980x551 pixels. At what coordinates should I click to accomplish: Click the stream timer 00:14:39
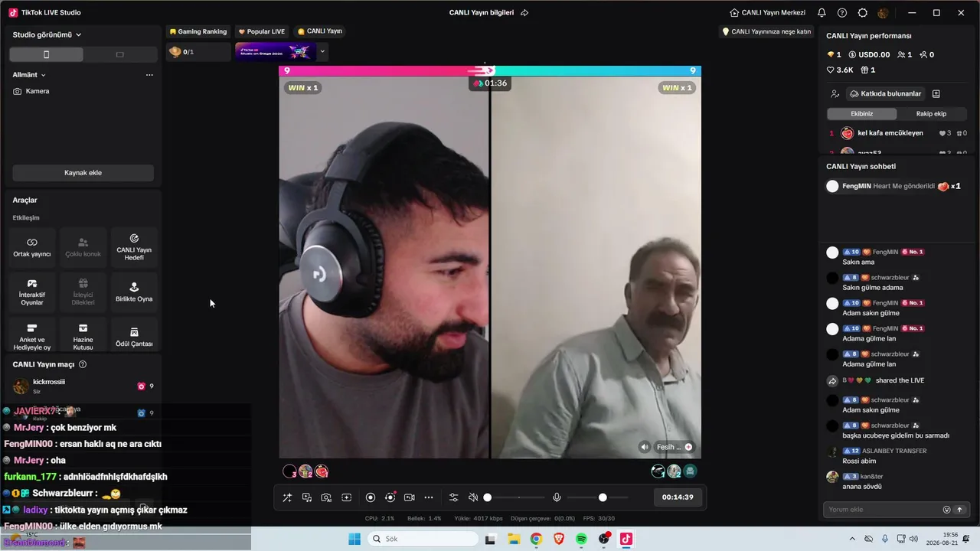coord(678,497)
